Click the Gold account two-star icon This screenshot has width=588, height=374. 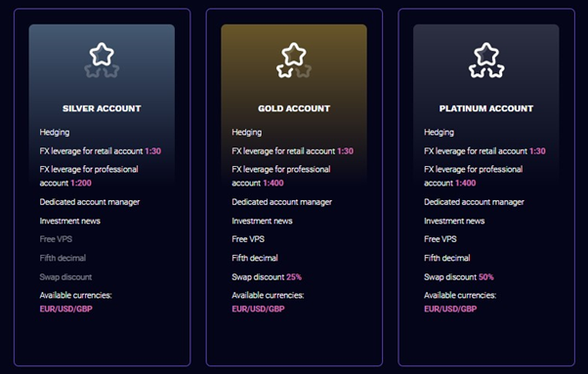point(294,60)
